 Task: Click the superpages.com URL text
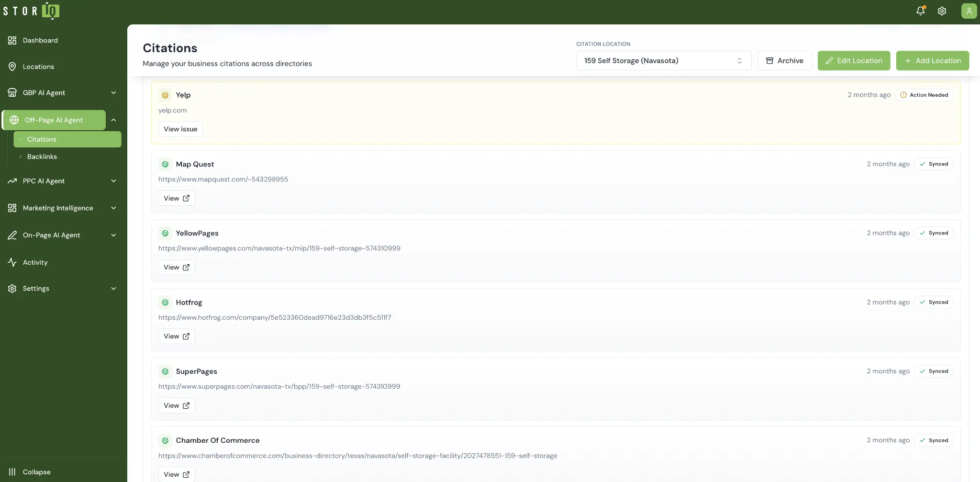pyautogui.click(x=279, y=387)
